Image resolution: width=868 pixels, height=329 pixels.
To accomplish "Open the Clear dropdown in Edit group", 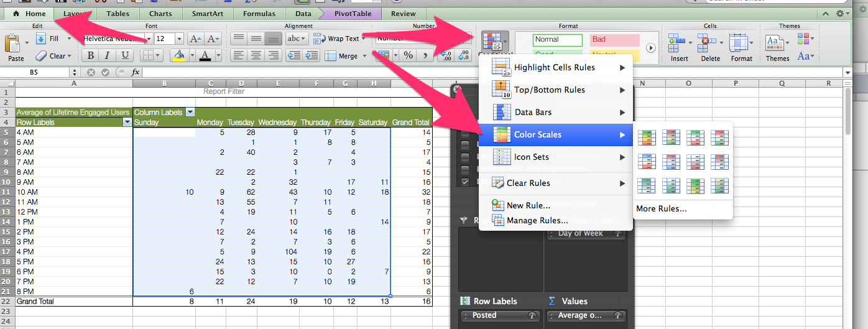I will pos(69,56).
